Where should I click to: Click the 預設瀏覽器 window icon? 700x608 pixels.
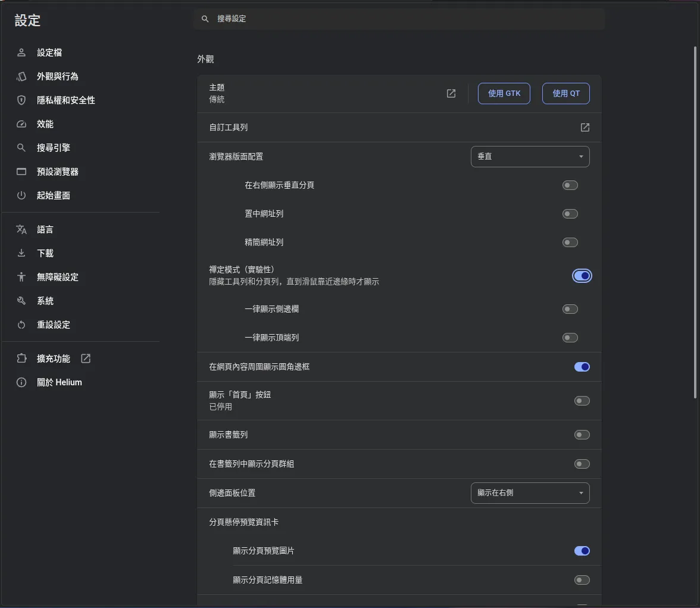point(21,172)
